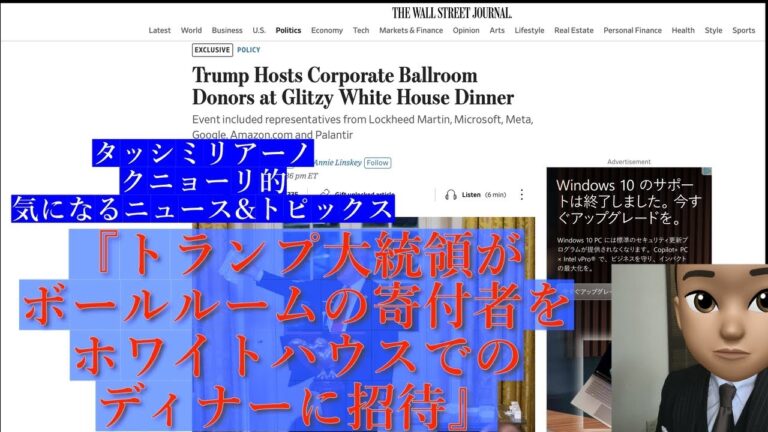Open Markets & Finance section
768x432 pixels.
pyautogui.click(x=411, y=30)
